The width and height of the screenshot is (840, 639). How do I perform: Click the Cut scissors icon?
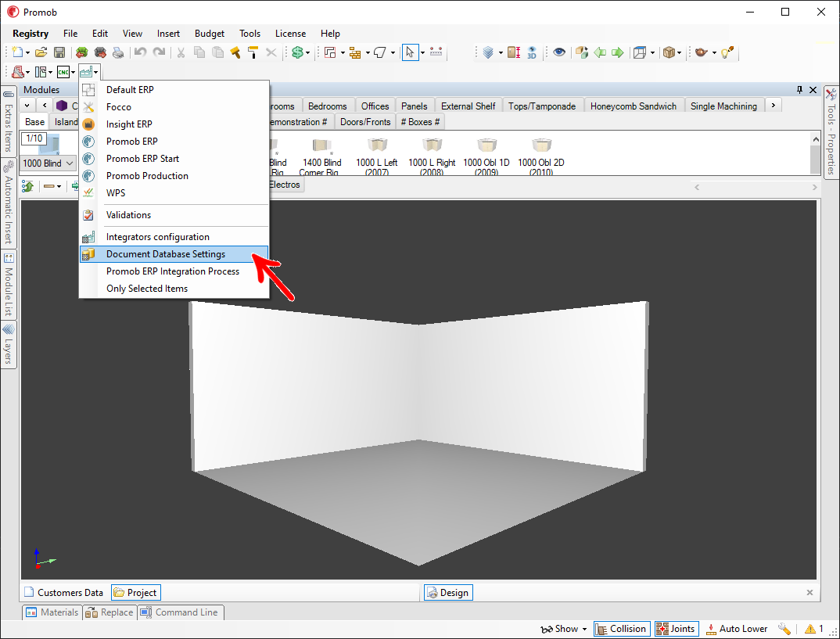(x=181, y=52)
